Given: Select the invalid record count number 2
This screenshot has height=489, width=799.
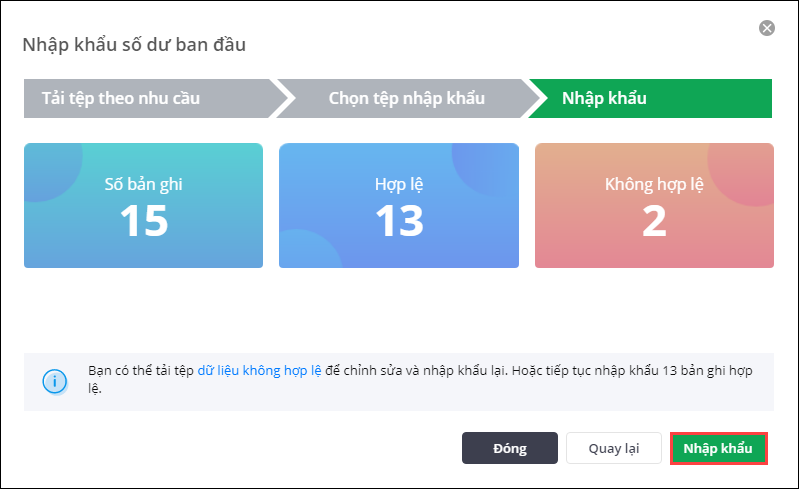Looking at the screenshot, I should point(654,221).
